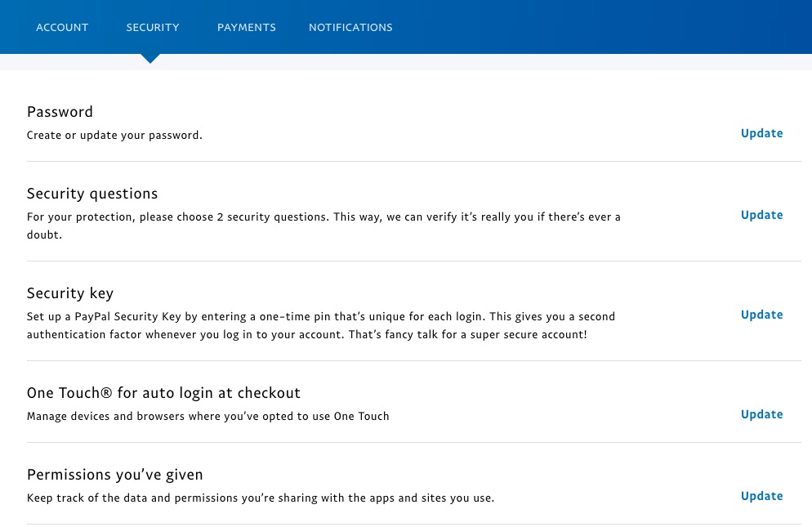Click the Security questions heading
The image size is (812, 527).
(x=92, y=194)
